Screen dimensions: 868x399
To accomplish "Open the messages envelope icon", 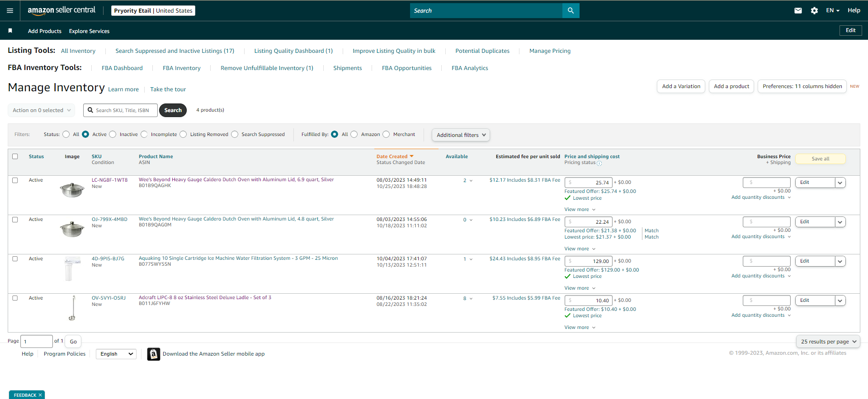I will point(798,10).
